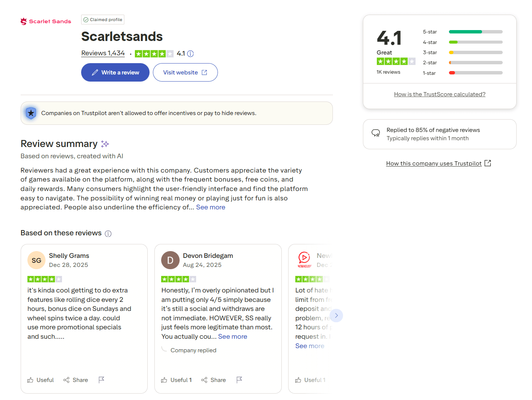Mark Shelly Grams' review as Useful

click(x=41, y=380)
